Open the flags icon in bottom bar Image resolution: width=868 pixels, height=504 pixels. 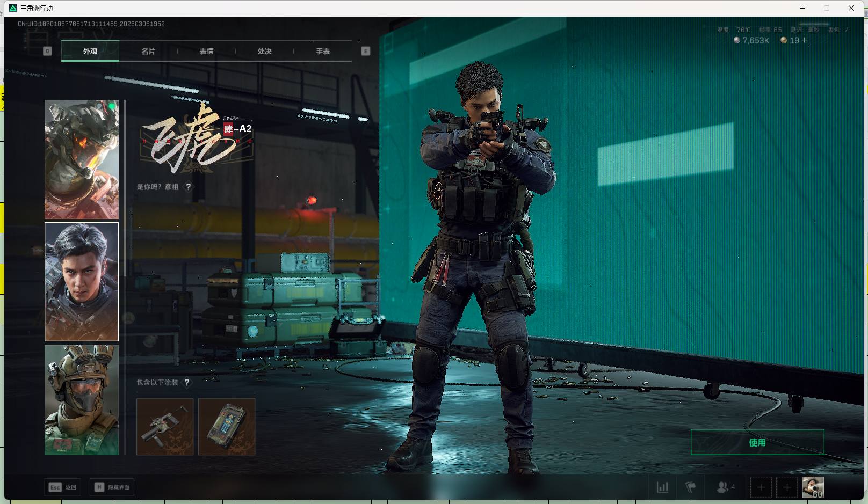coord(691,487)
